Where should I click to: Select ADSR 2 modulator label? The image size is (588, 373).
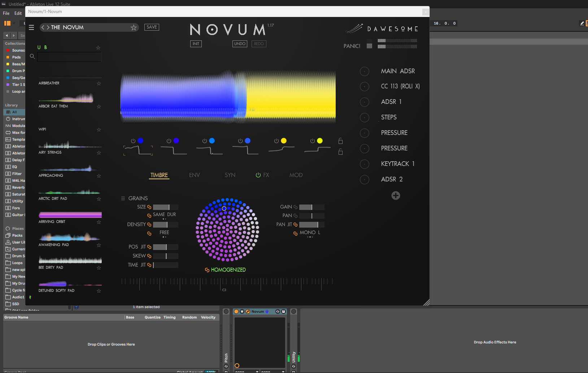pyautogui.click(x=392, y=179)
